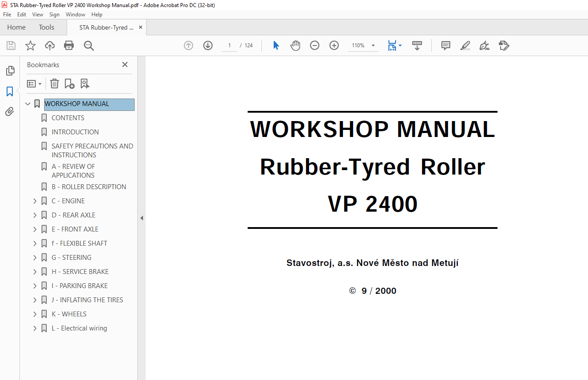Open the K - WHEELS bookmark link

[x=69, y=314]
